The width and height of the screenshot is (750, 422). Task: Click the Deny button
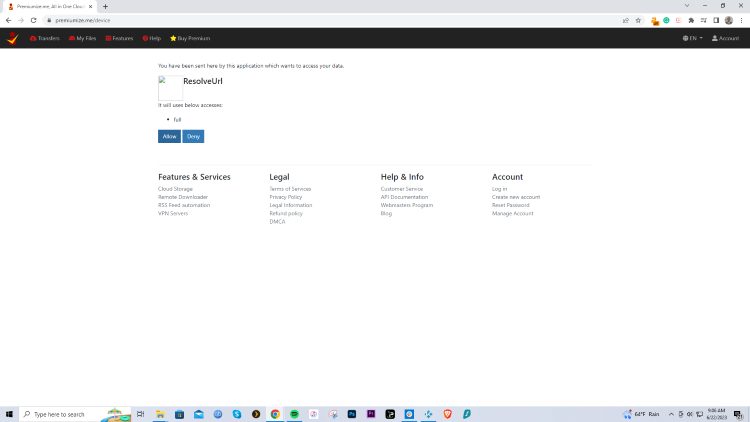193,136
